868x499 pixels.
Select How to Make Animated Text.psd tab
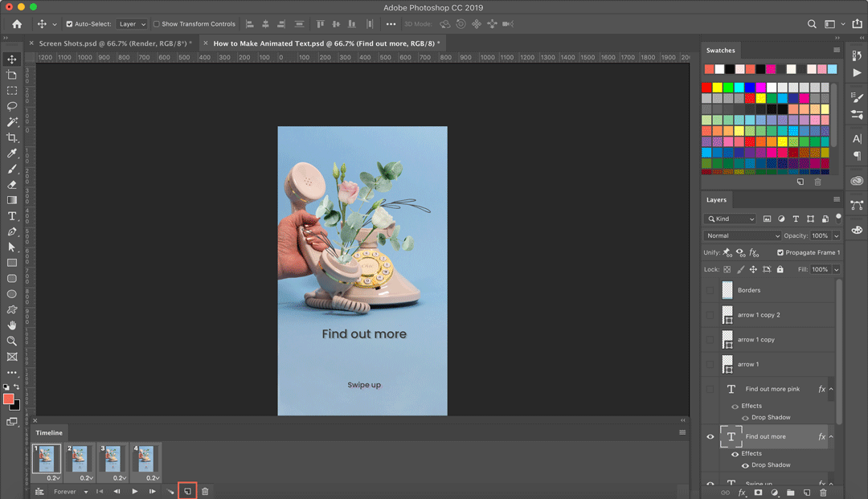[326, 43]
